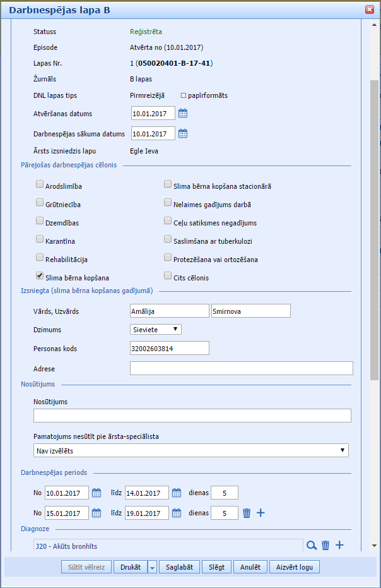Click the Saglabāt button
The height and width of the screenshot is (588, 381).
180,567
